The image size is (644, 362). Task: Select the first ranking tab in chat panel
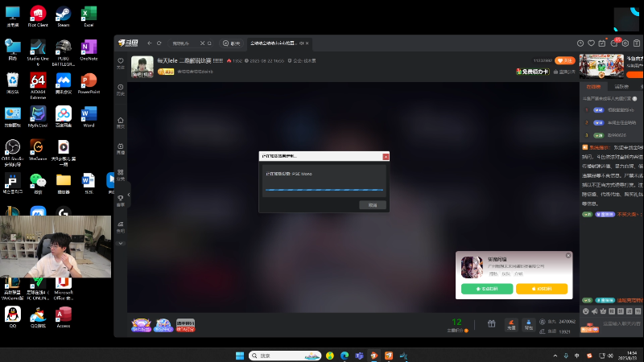593,87
